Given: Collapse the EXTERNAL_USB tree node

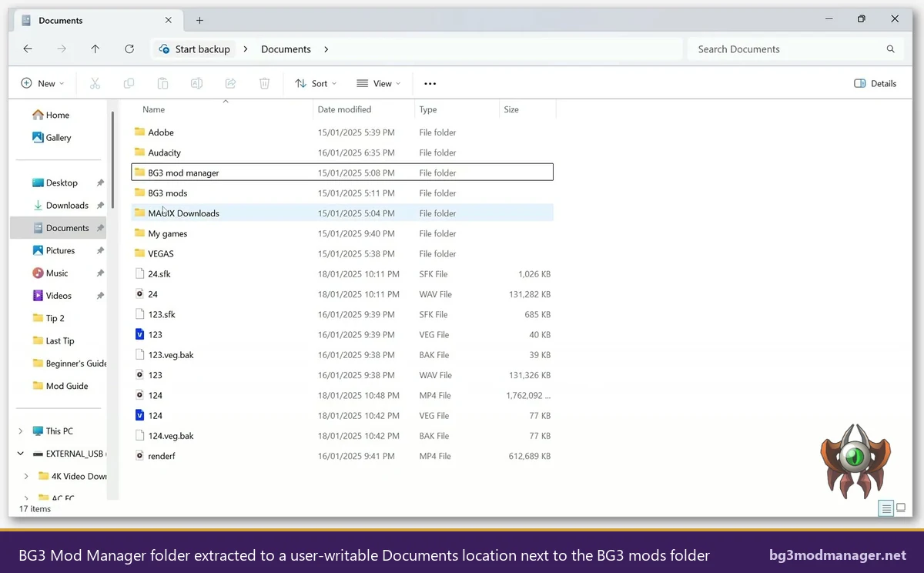Looking at the screenshot, I should [x=21, y=454].
